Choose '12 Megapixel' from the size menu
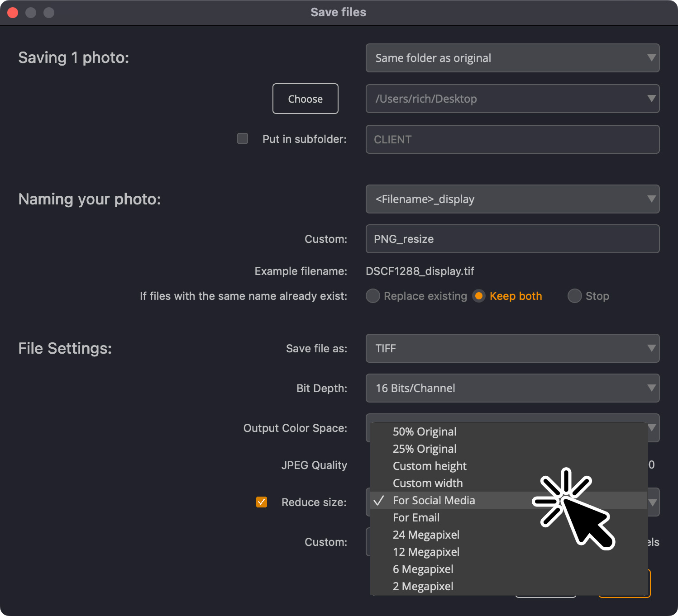 point(509,552)
